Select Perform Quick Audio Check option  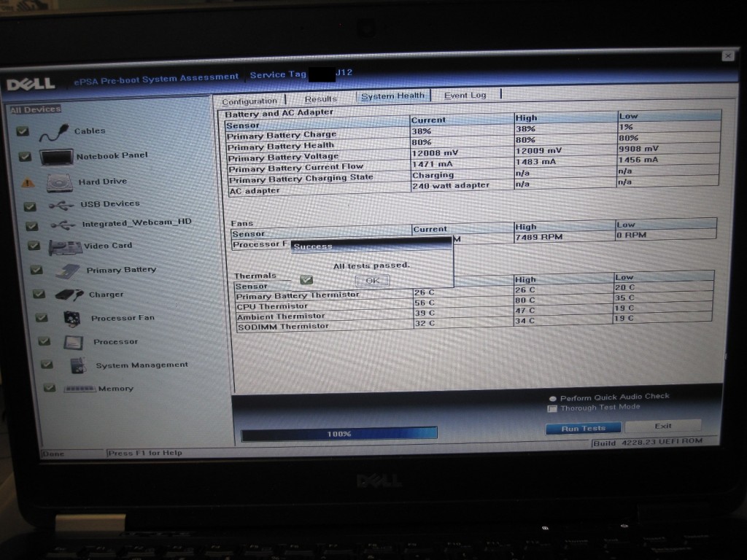click(553, 399)
